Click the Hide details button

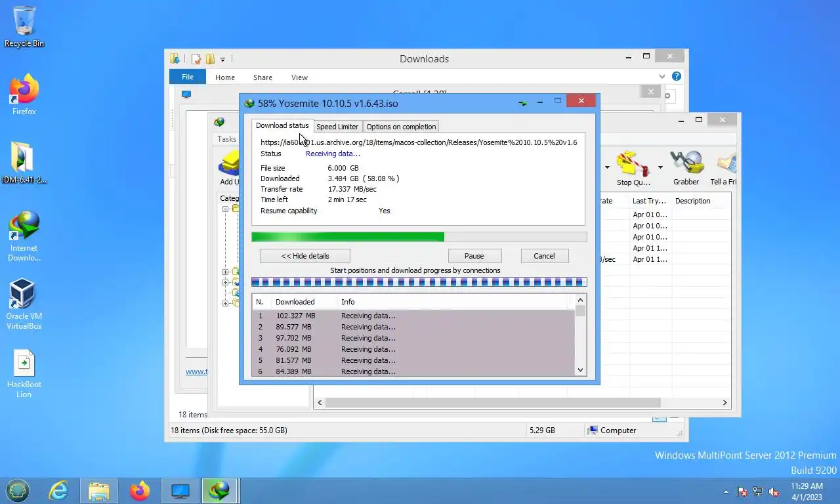(x=305, y=256)
